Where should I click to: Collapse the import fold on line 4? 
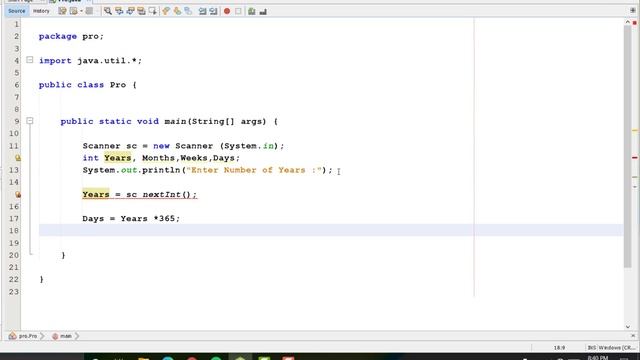(x=29, y=60)
